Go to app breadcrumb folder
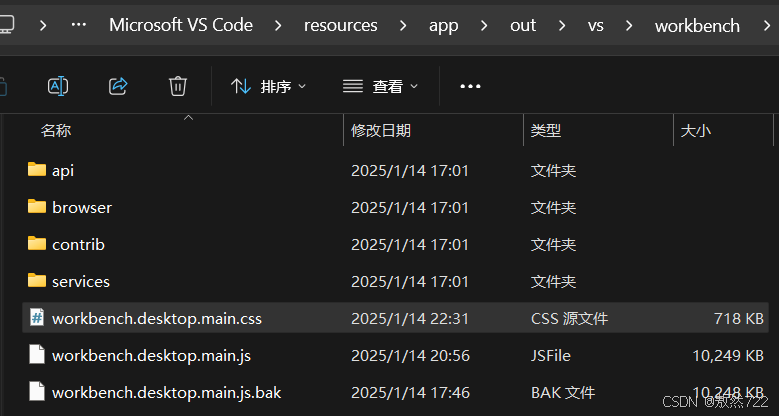Screen dimensions: 779x416 pyautogui.click(x=444, y=26)
